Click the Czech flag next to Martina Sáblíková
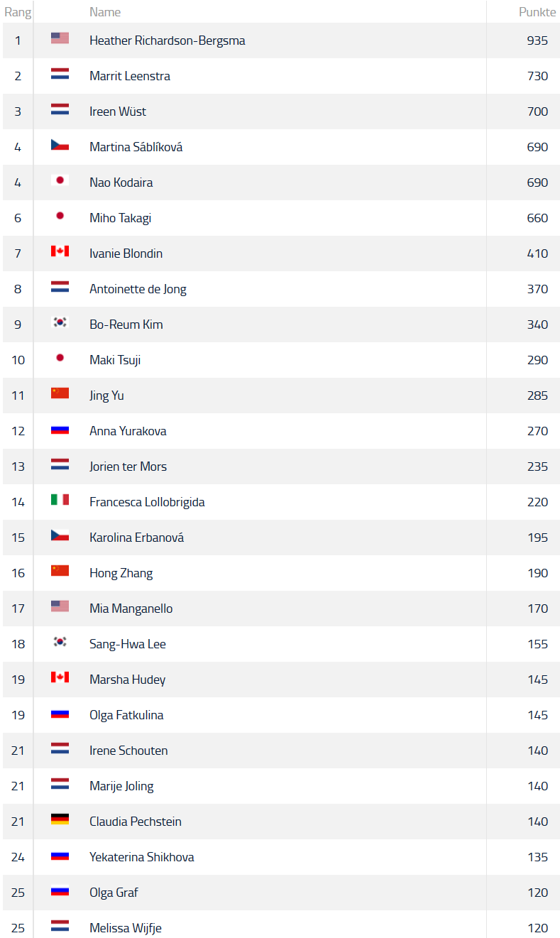The width and height of the screenshot is (560, 938). coord(60,145)
